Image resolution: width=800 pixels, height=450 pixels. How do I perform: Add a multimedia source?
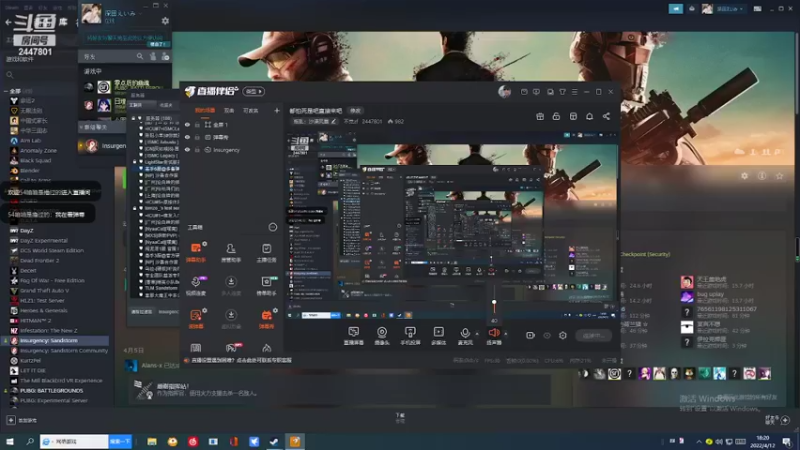438,336
